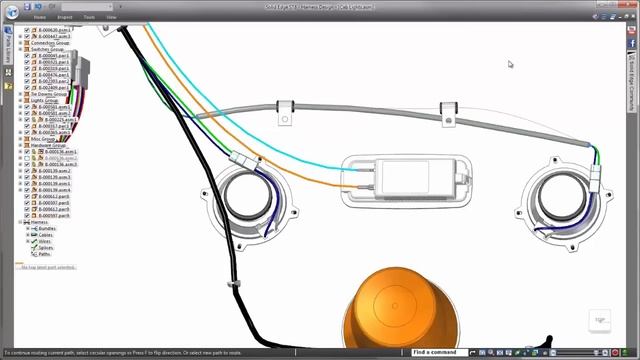640x360 pixels.
Task: Click the TOP view cube face
Action: point(600,320)
